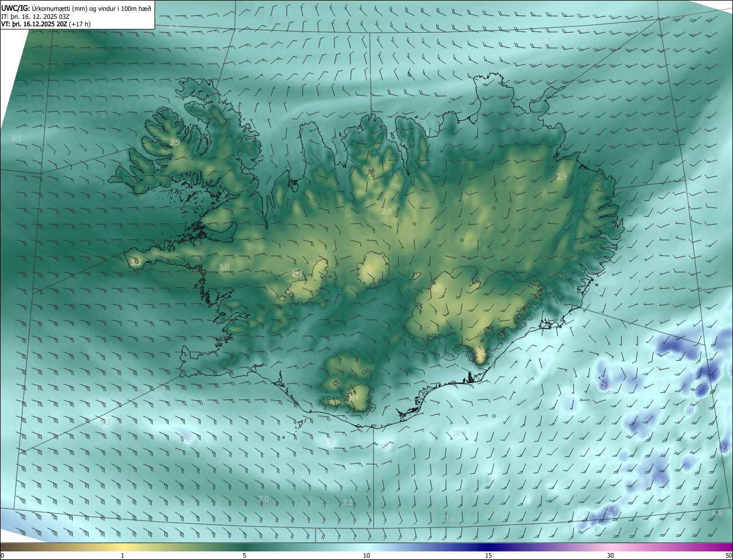This screenshot has width=733, height=560.
Task: Click the pink color bar segment above 30
Action: click(610, 547)
